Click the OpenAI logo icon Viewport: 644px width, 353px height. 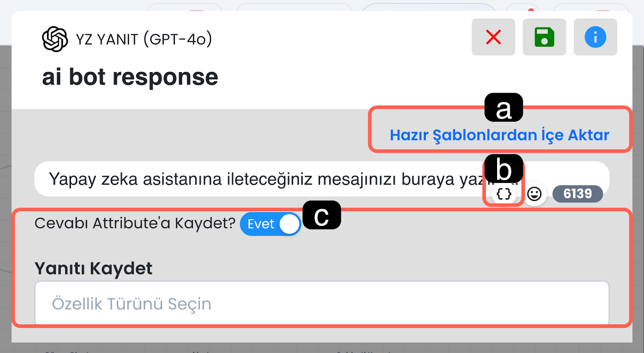pyautogui.click(x=55, y=39)
